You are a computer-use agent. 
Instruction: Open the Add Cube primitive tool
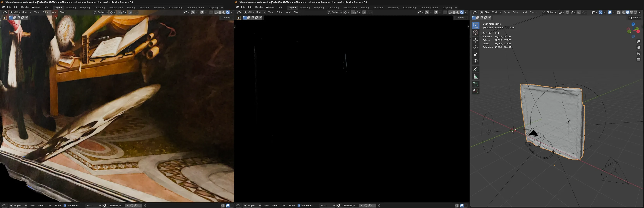coord(476,84)
